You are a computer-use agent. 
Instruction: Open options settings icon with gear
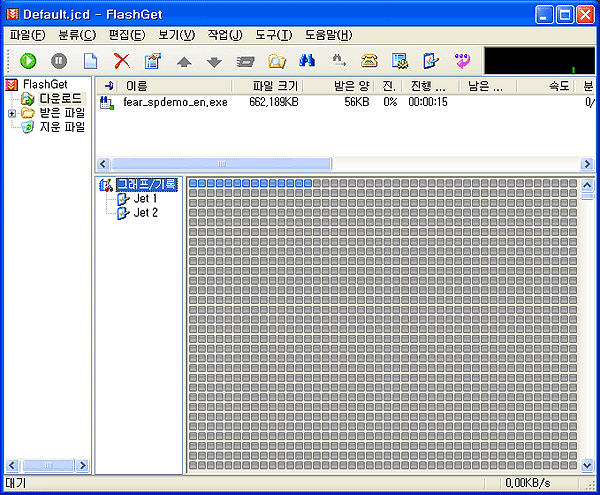tap(400, 61)
